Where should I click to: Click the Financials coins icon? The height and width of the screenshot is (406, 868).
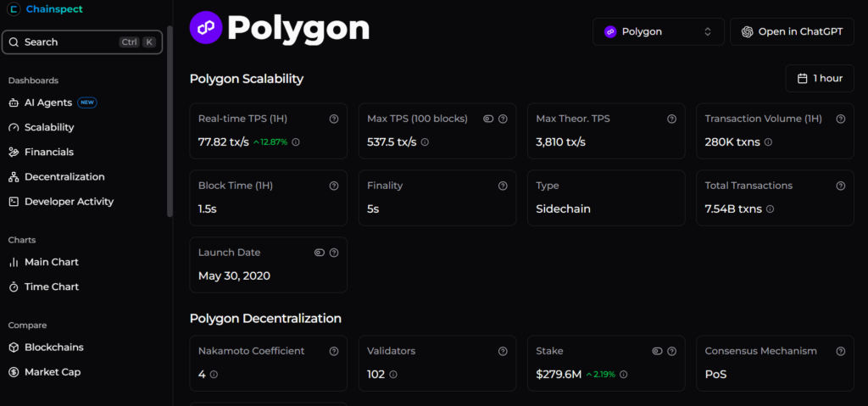tap(14, 152)
